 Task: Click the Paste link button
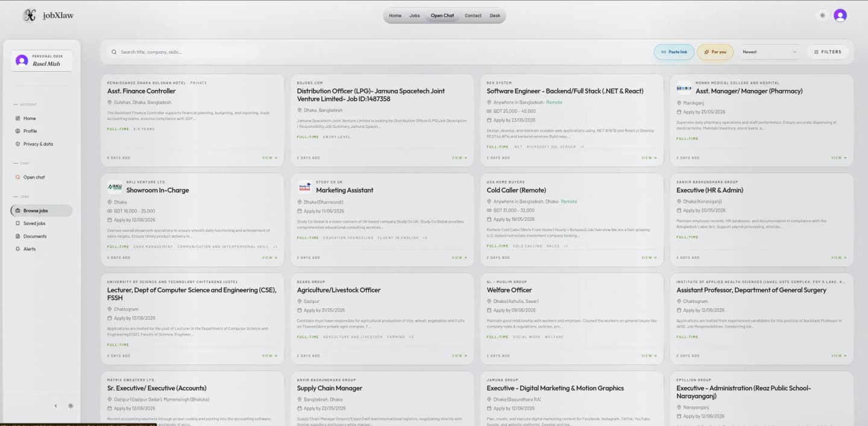point(674,52)
